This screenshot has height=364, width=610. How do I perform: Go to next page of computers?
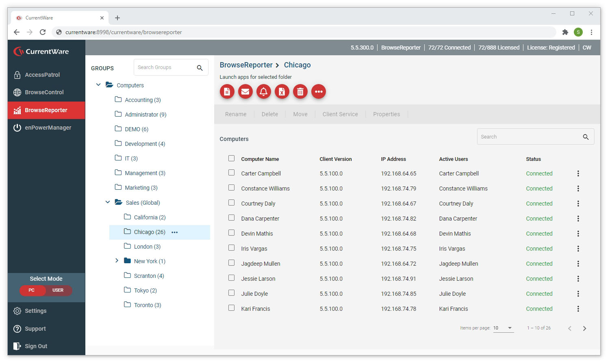click(x=584, y=328)
